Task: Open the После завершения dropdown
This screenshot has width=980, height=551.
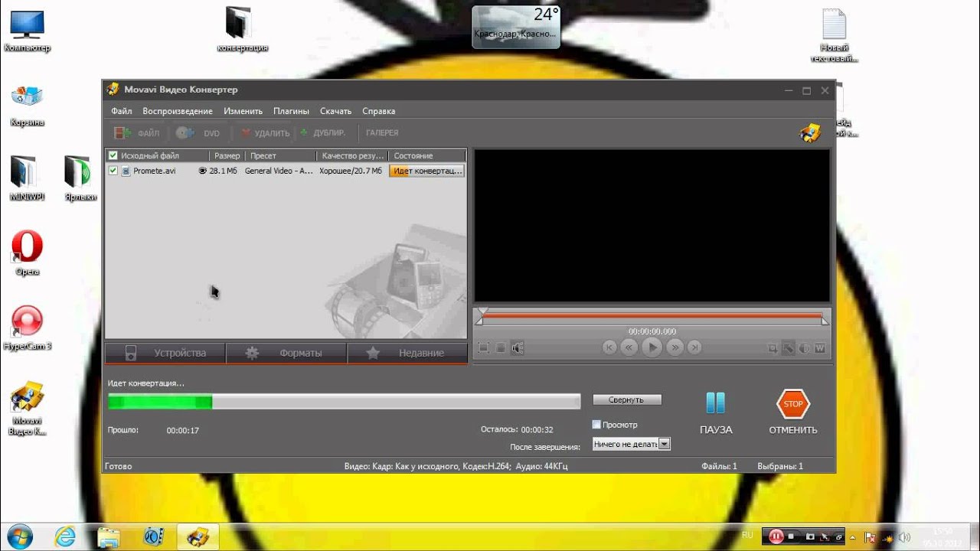Action: tap(632, 444)
